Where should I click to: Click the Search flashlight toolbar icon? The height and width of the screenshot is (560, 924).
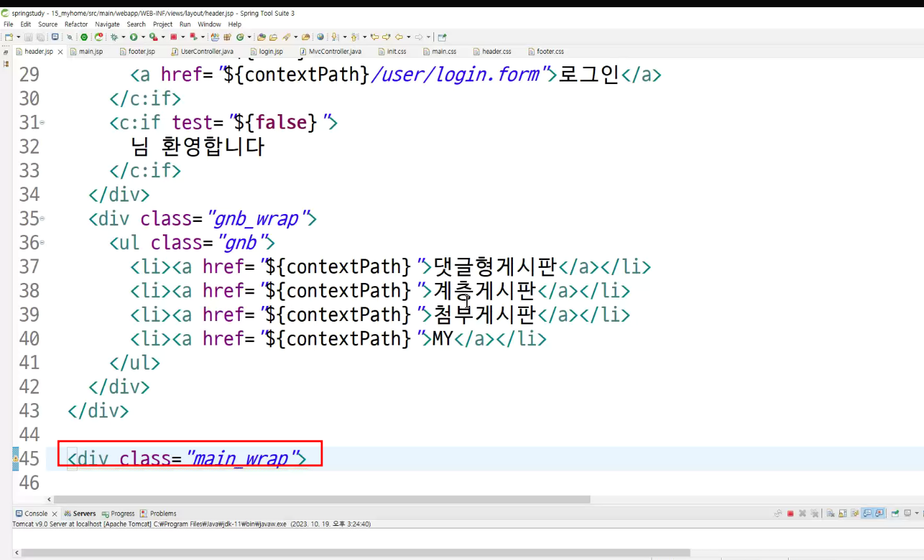[x=286, y=37]
